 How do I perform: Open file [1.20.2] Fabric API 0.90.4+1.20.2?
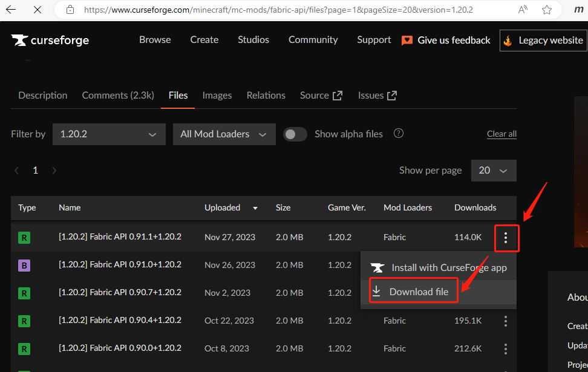point(120,320)
